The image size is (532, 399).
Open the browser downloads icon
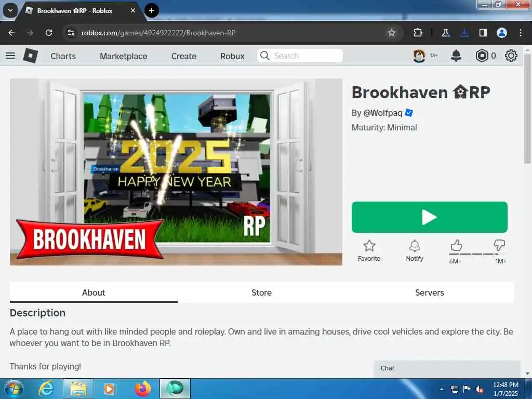coord(464,33)
